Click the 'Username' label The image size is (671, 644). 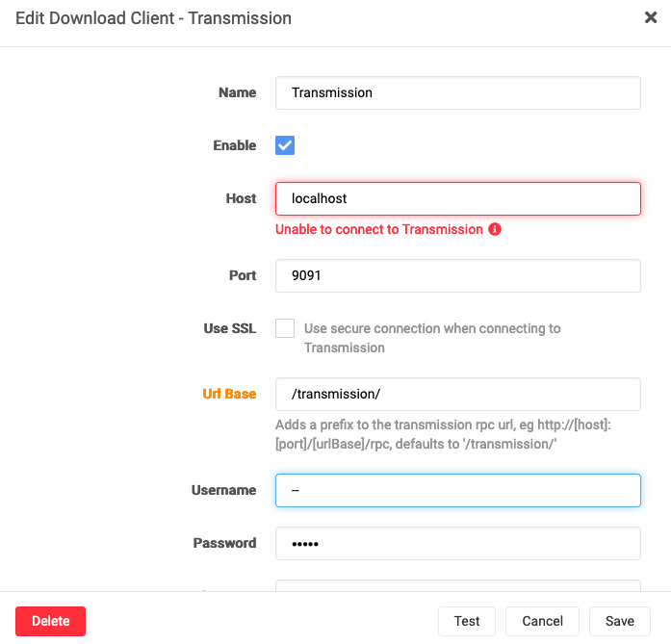(223, 490)
